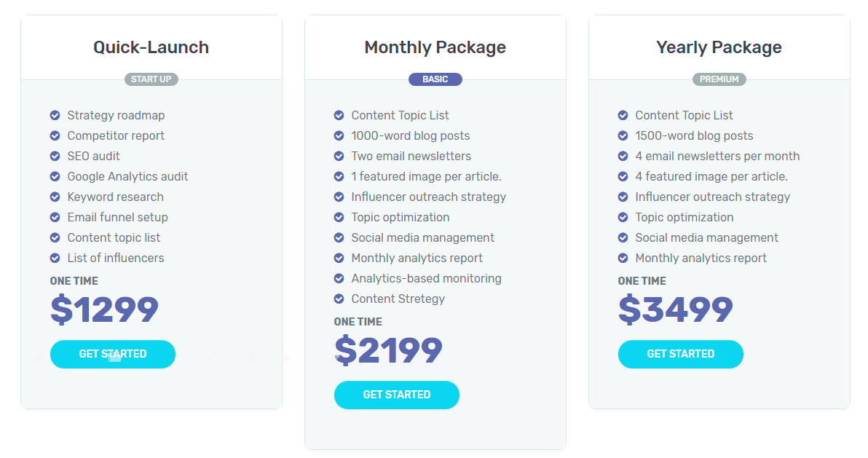The width and height of the screenshot is (868, 458).
Task: Choose Get Started under $3499 price
Action: (x=681, y=354)
